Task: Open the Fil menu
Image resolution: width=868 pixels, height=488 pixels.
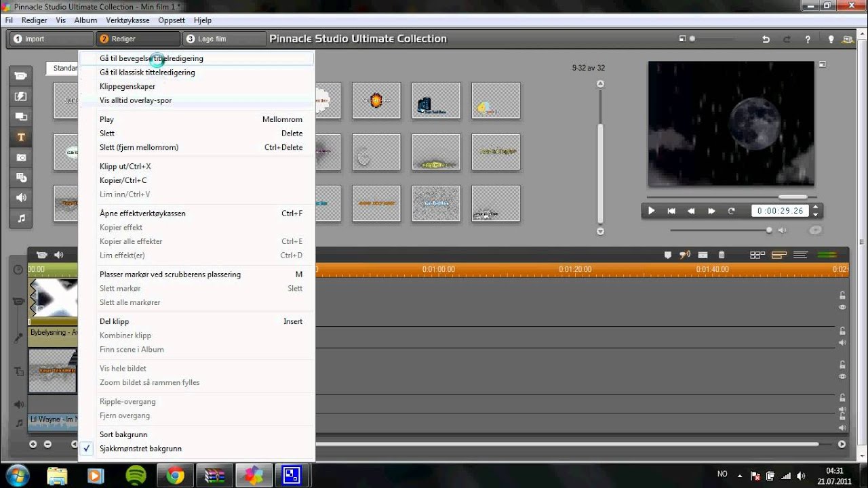Action: pyautogui.click(x=9, y=20)
